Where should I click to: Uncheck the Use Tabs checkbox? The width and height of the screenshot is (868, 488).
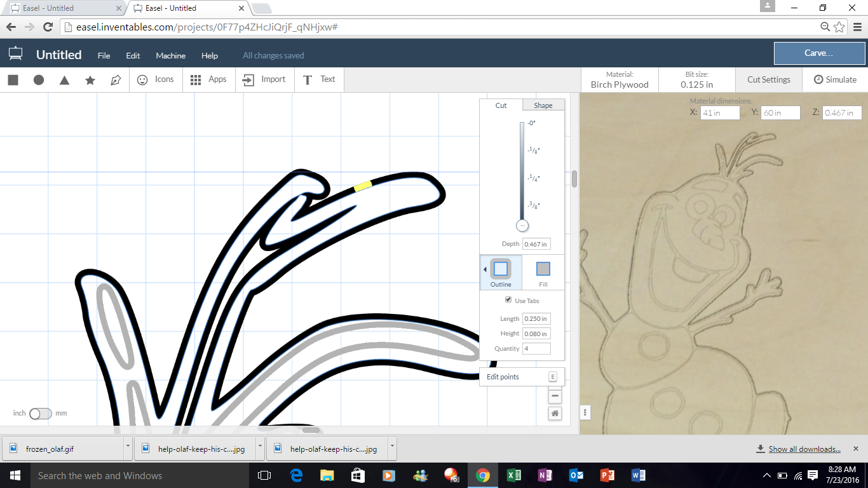click(508, 300)
